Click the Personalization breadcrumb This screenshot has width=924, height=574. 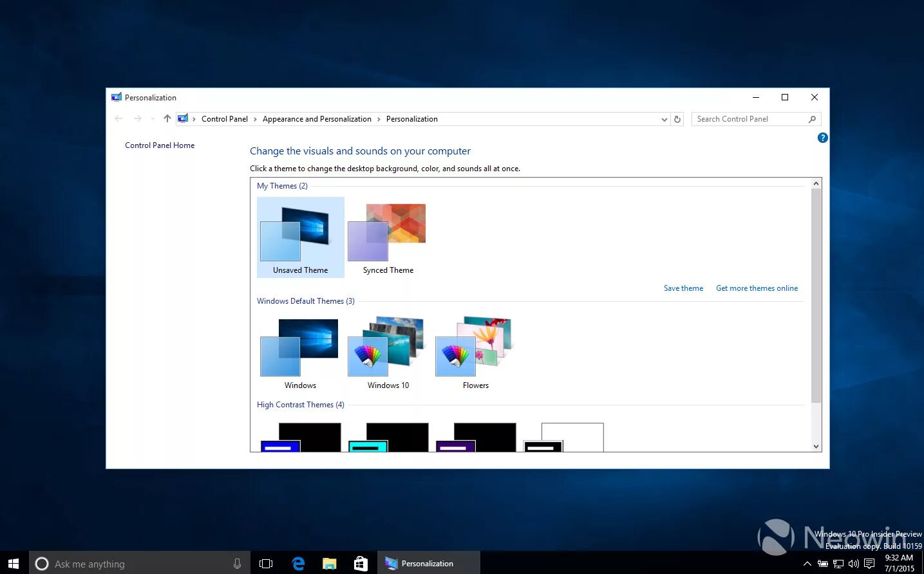tap(412, 119)
